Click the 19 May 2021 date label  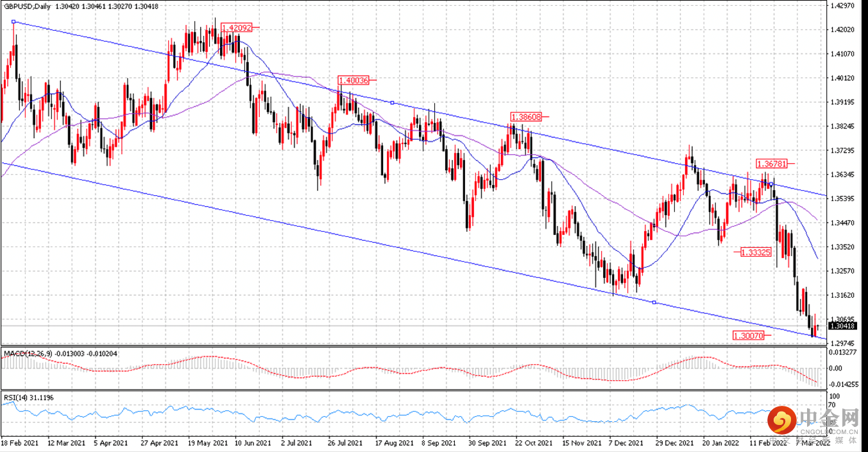[210, 443]
